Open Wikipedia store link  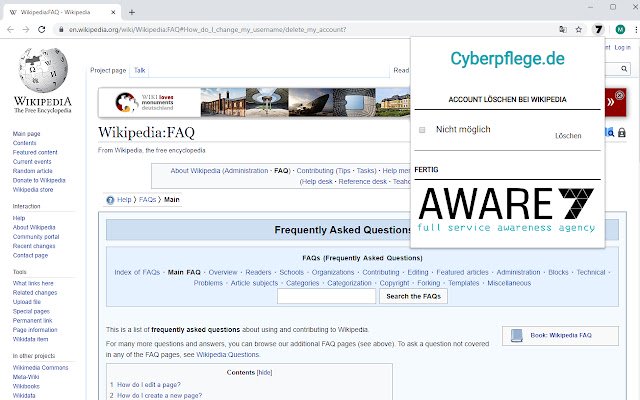(x=33, y=190)
